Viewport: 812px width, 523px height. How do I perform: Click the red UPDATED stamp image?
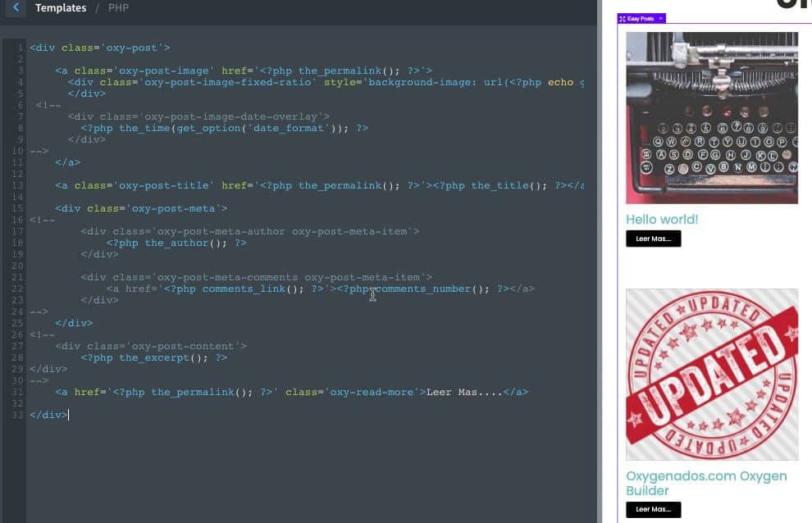(711, 374)
